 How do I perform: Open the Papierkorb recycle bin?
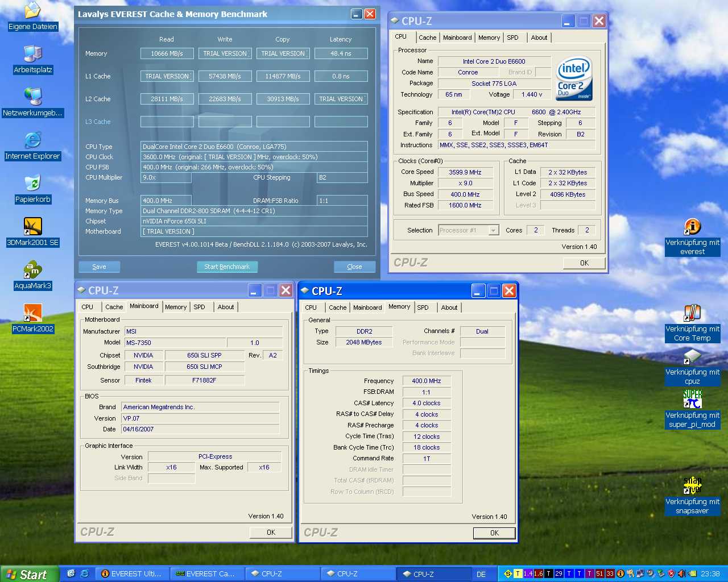(33, 189)
